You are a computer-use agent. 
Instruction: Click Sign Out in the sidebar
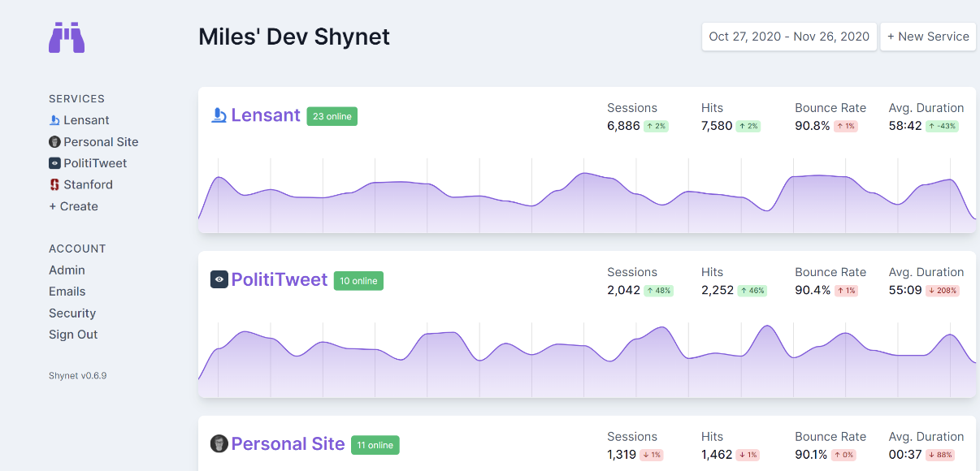click(73, 335)
